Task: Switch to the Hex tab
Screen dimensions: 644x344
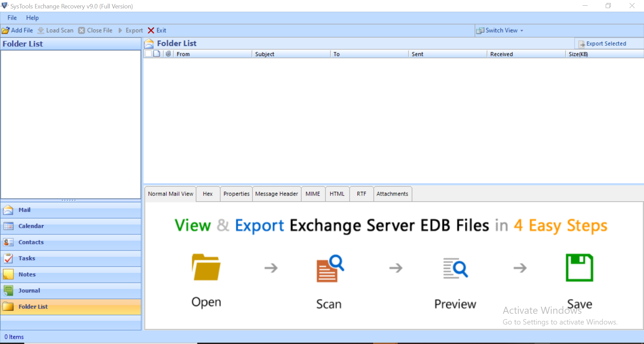Action: [x=208, y=194]
